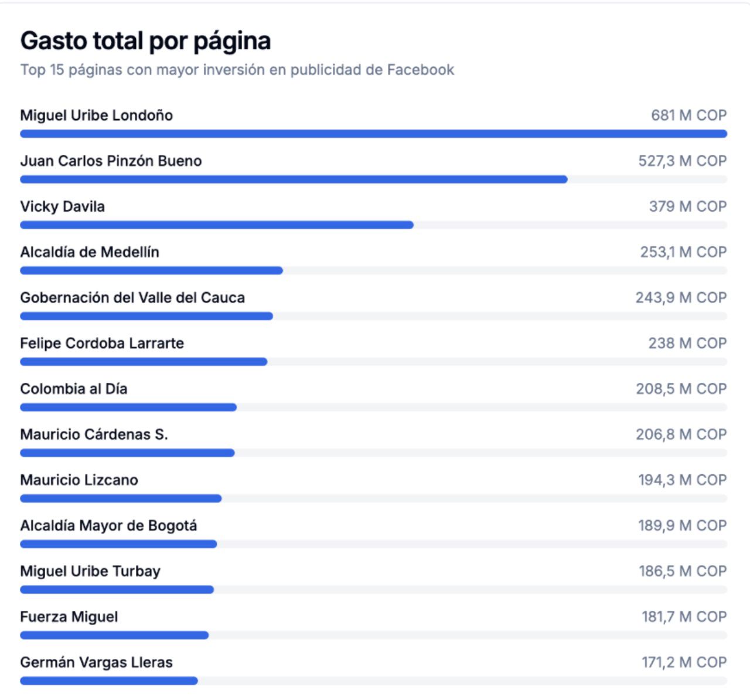Click the 527,3 M COP amount

682,161
